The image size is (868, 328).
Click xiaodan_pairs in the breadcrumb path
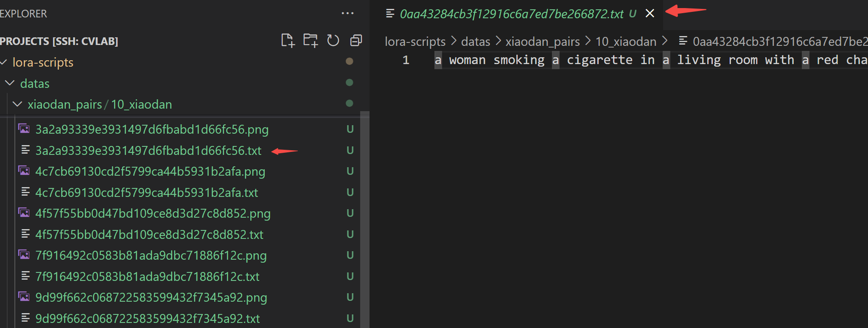tap(543, 42)
